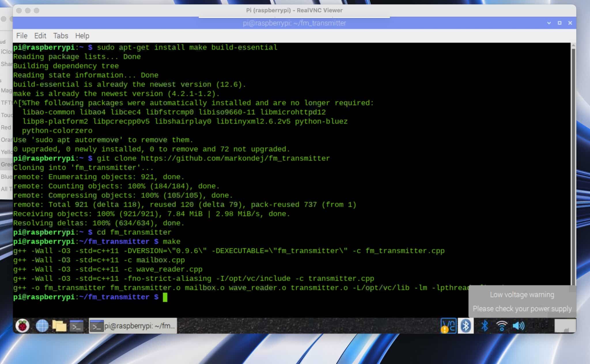Toggle Bluetooth via the system tray icon
Viewport: 590px width, 364px height.
point(484,326)
